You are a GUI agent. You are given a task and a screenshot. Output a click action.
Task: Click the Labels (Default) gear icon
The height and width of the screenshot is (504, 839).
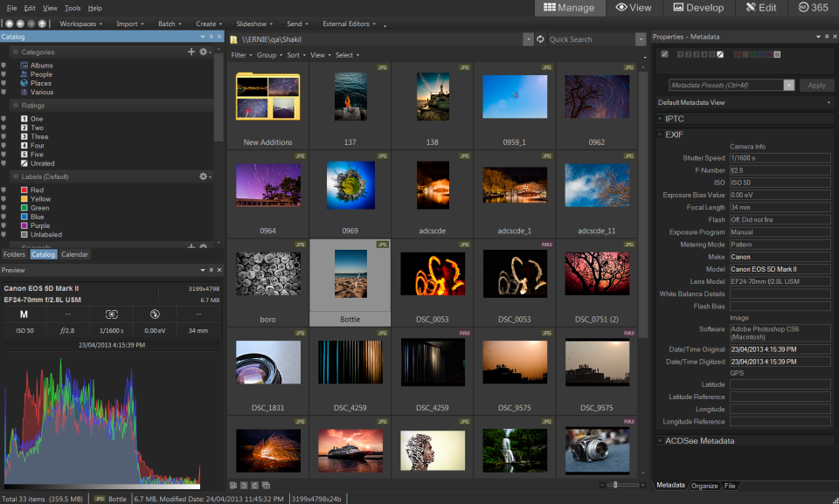202,176
